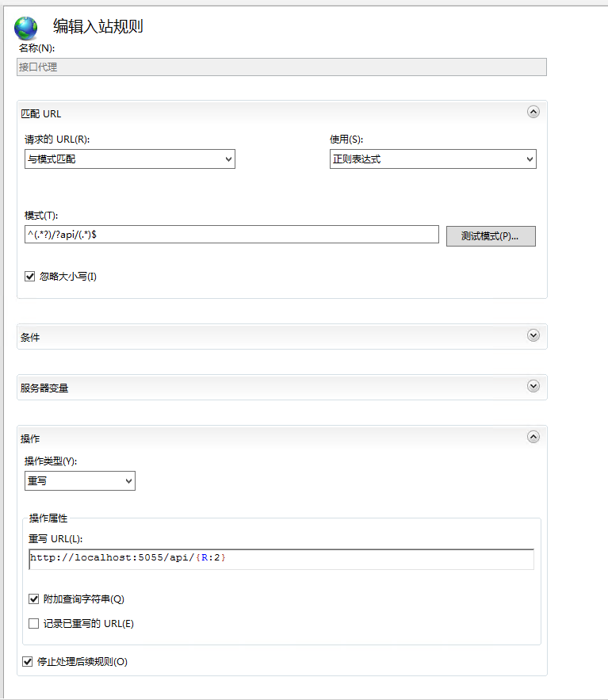The width and height of the screenshot is (608, 700).
Task: Click the 条件 header label
Action: click(x=30, y=338)
